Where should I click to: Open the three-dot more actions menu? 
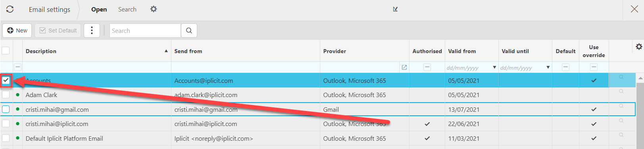coord(92,31)
